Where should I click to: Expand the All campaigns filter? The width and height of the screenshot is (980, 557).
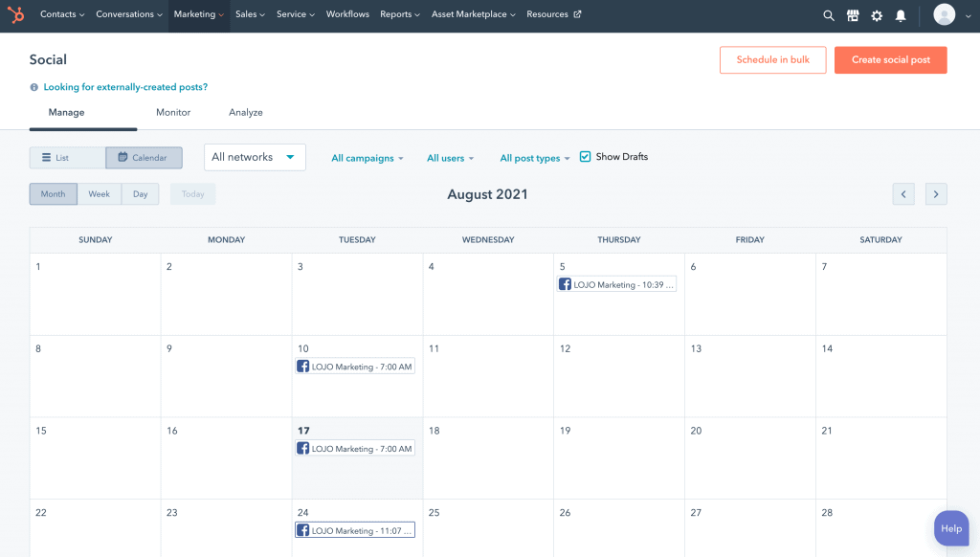367,157
